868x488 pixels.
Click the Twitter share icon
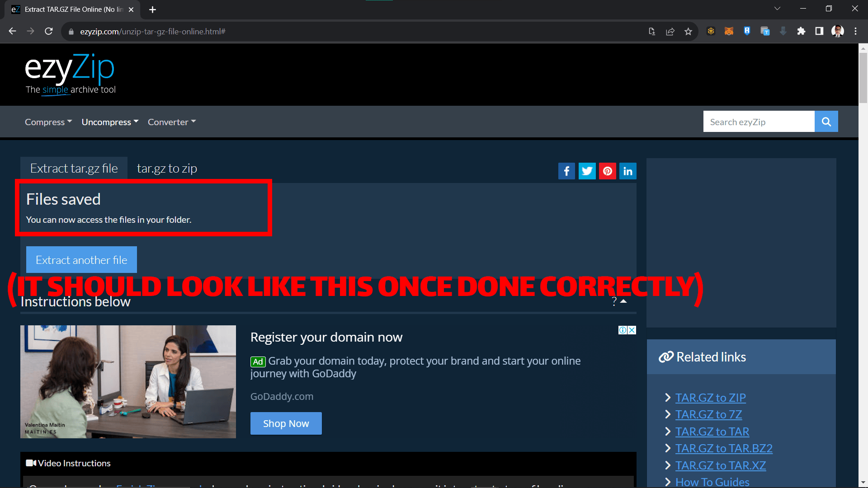tap(587, 171)
